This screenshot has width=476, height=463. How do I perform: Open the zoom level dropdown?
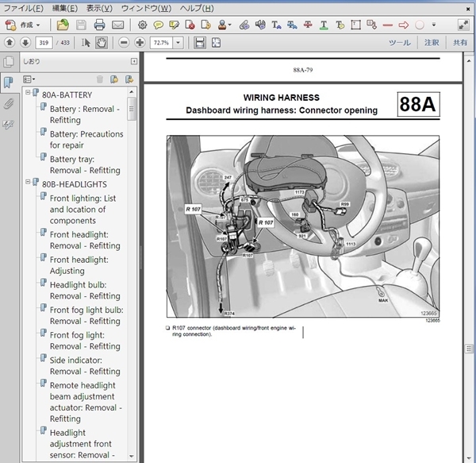[x=178, y=43]
